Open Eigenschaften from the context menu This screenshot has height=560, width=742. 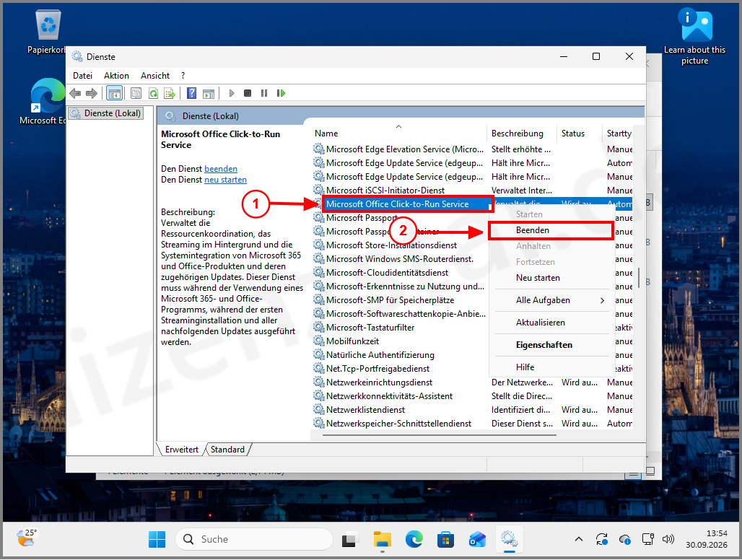551,345
